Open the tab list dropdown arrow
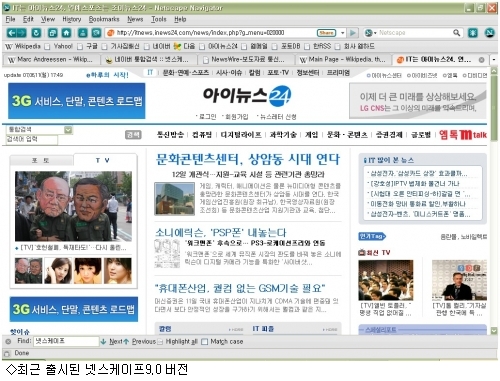The height and width of the screenshot is (381, 500). (x=494, y=60)
